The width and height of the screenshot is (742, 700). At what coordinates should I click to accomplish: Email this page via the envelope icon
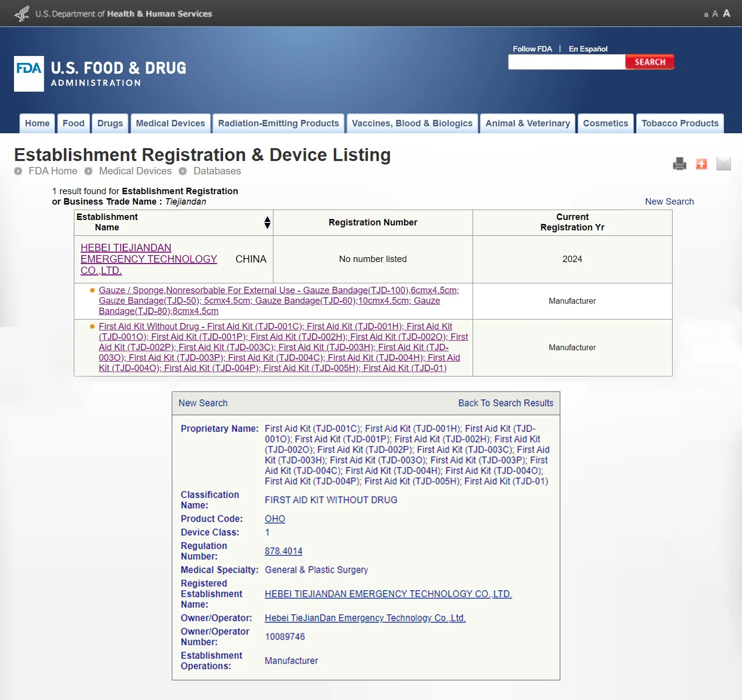[x=724, y=163]
